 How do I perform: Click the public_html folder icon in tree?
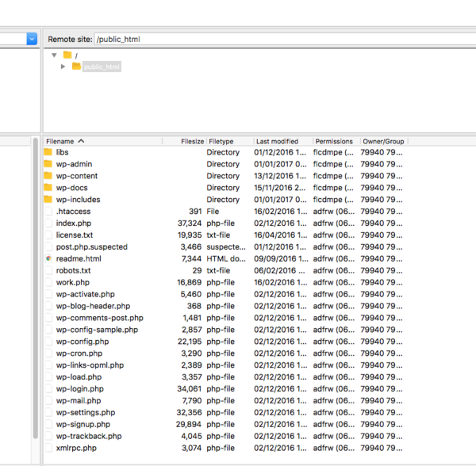(x=76, y=67)
